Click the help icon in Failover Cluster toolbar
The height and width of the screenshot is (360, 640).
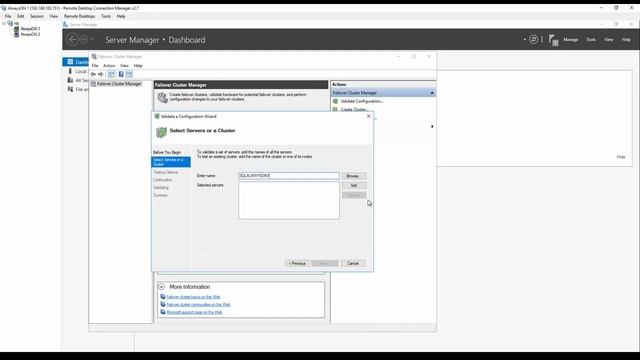[121, 74]
